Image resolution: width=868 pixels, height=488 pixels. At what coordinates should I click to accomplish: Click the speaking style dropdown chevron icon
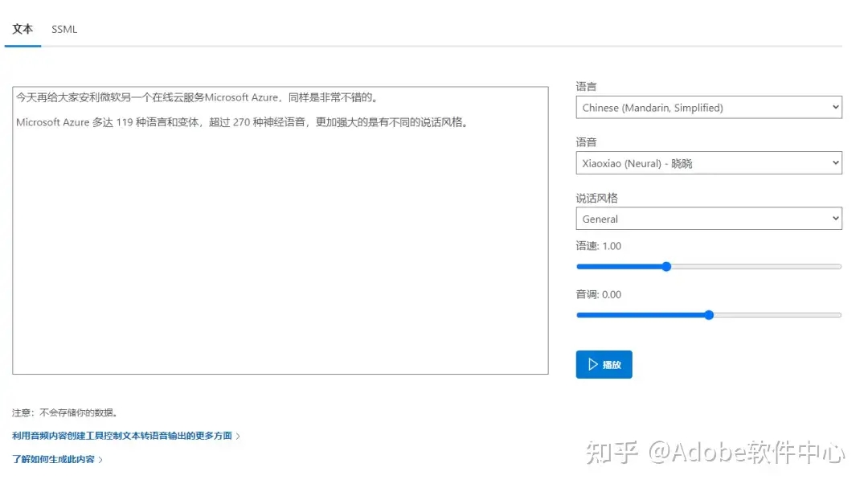pyautogui.click(x=834, y=218)
